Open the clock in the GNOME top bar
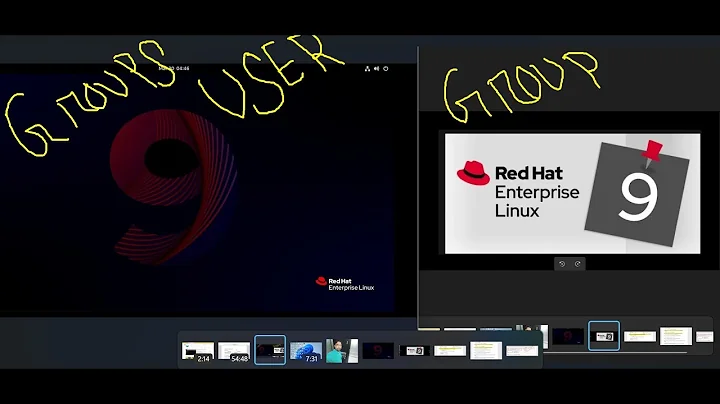 tap(174, 68)
